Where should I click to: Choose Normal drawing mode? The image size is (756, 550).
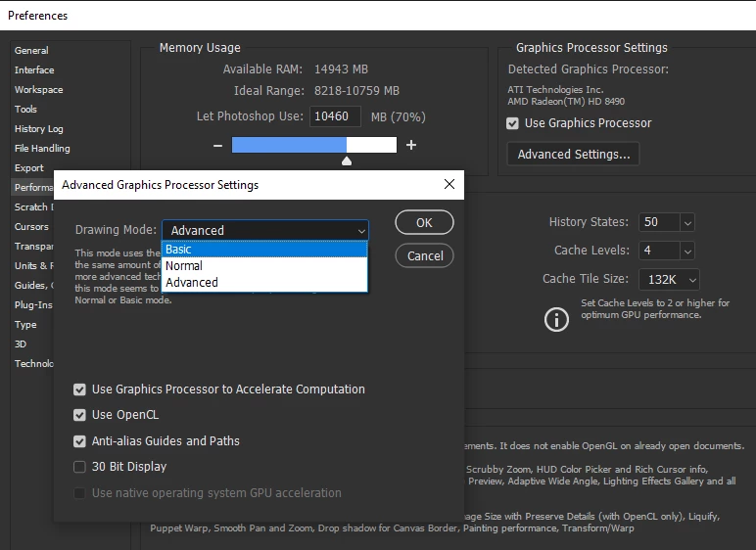pos(264,265)
